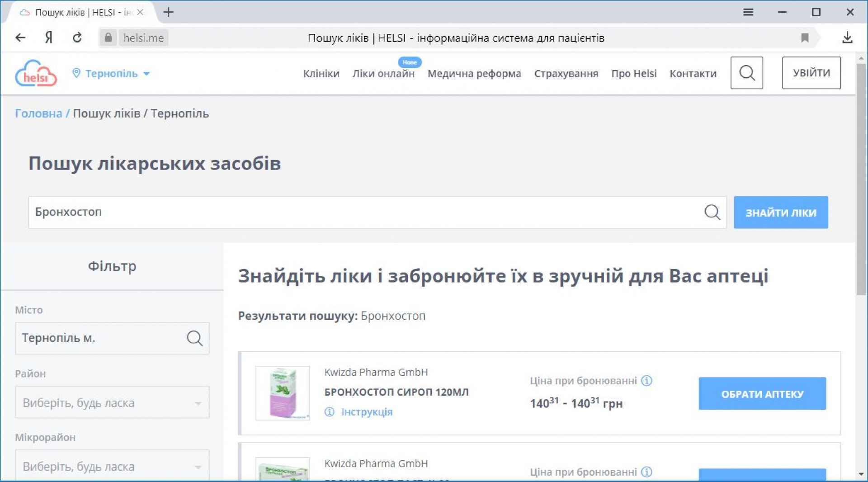868x482 pixels.
Task: Click first Kwizda Pharma GmbH manufacturer text
Action: coord(376,372)
